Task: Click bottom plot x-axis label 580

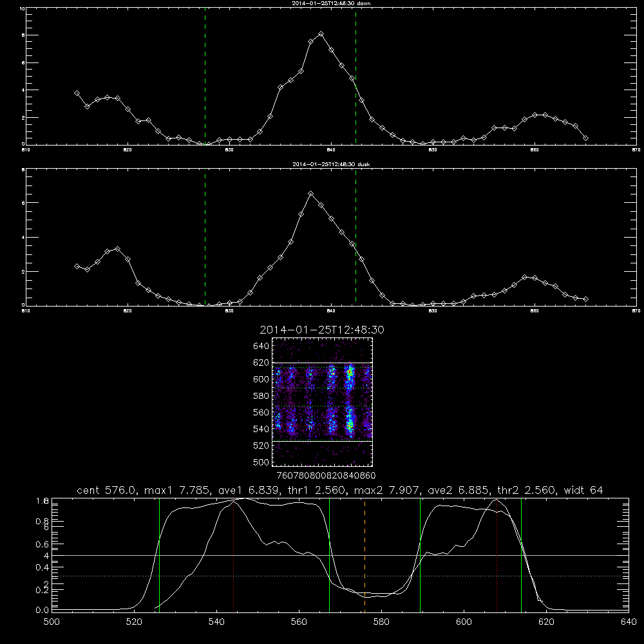Action: [x=381, y=622]
